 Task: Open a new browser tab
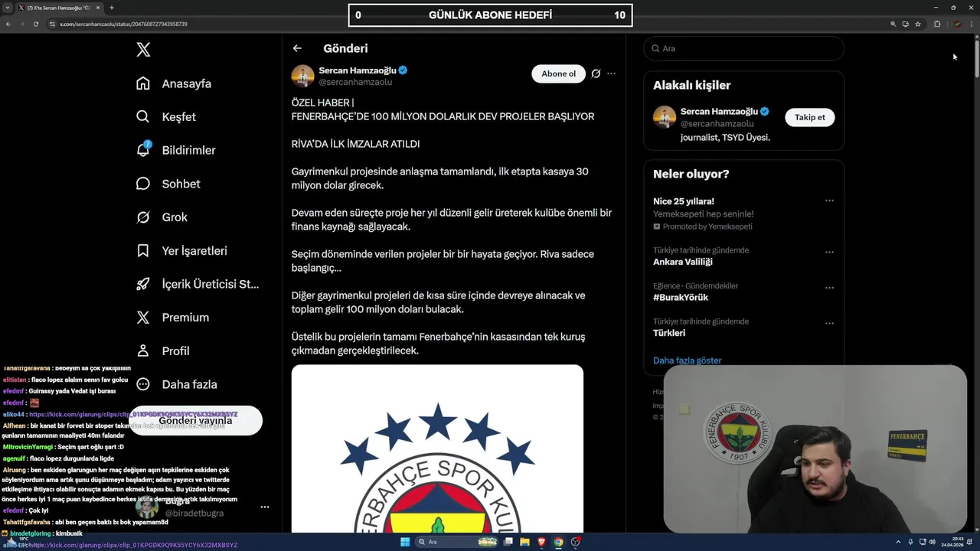tap(112, 8)
